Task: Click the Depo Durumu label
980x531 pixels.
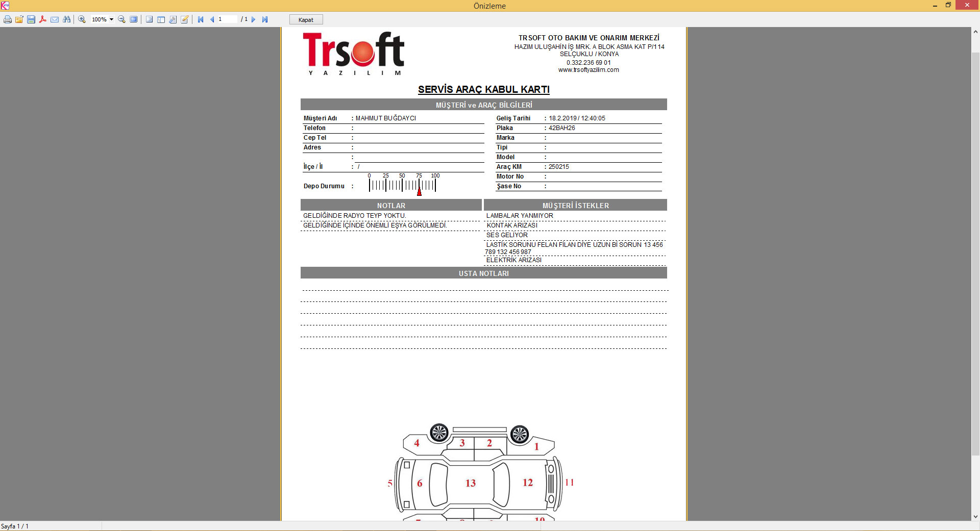Action: (x=324, y=186)
